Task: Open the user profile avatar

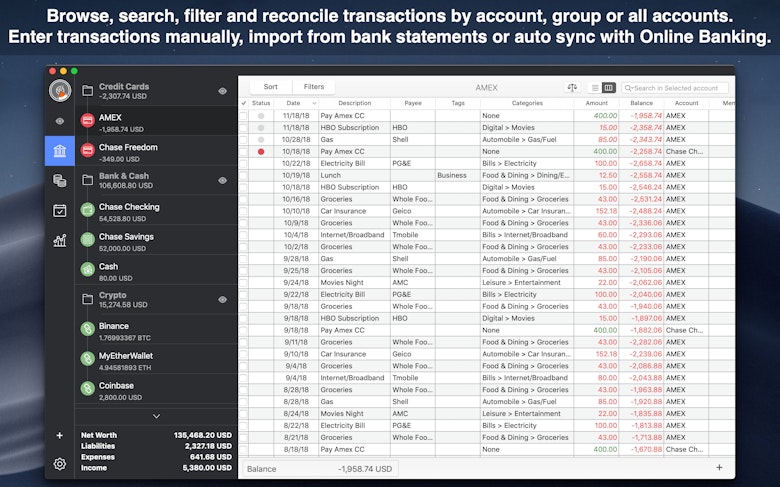Action: tap(60, 91)
